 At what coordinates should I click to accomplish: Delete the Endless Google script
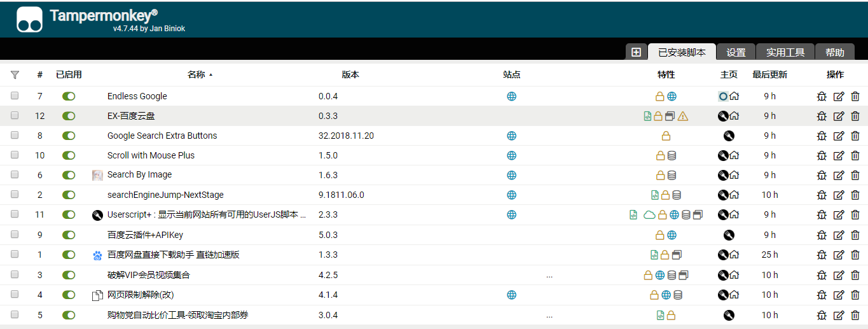(x=855, y=97)
